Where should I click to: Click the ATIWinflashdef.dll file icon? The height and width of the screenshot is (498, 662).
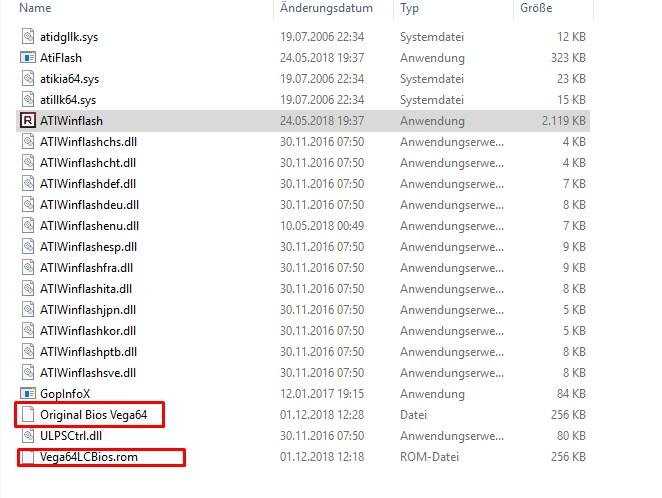click(28, 184)
